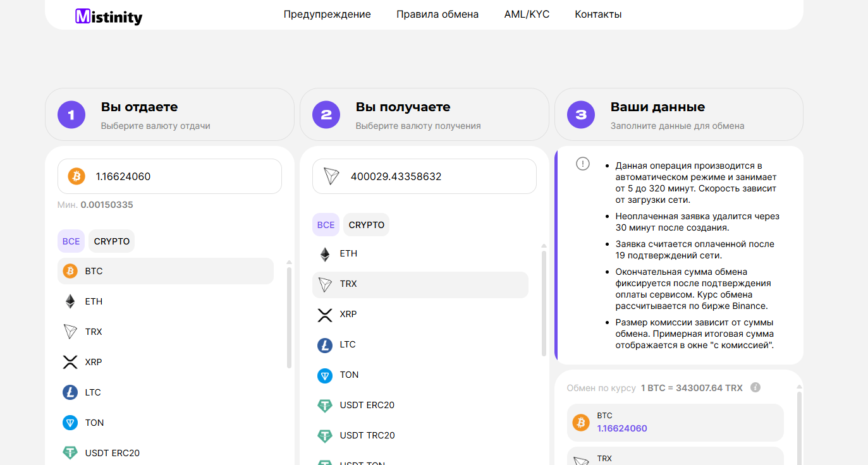
Task: Open the Предупреждение menu item
Action: point(327,15)
